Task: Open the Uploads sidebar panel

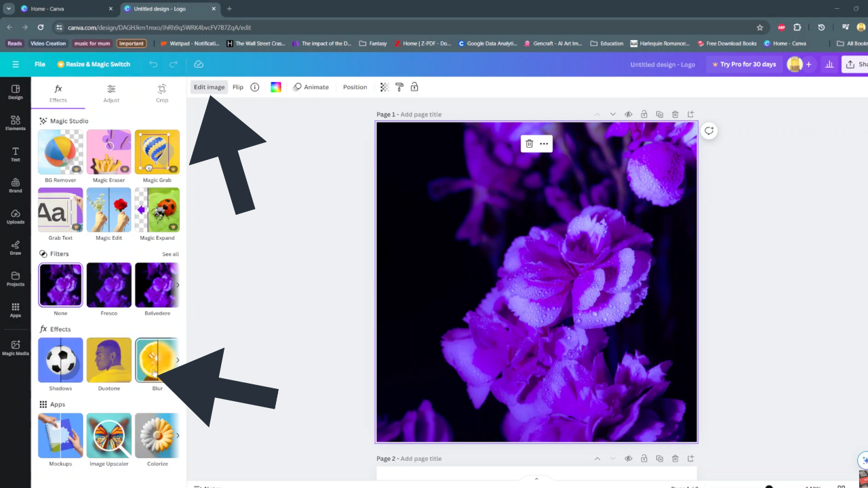Action: (x=15, y=216)
